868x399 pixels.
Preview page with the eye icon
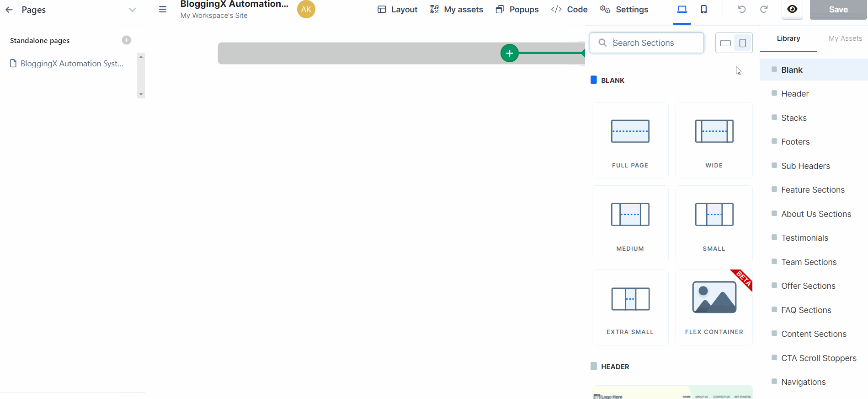coord(792,9)
